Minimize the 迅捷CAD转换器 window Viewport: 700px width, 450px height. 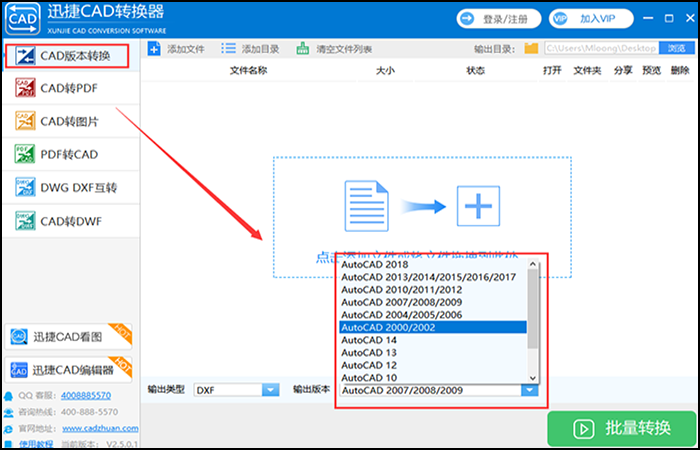tap(648, 19)
